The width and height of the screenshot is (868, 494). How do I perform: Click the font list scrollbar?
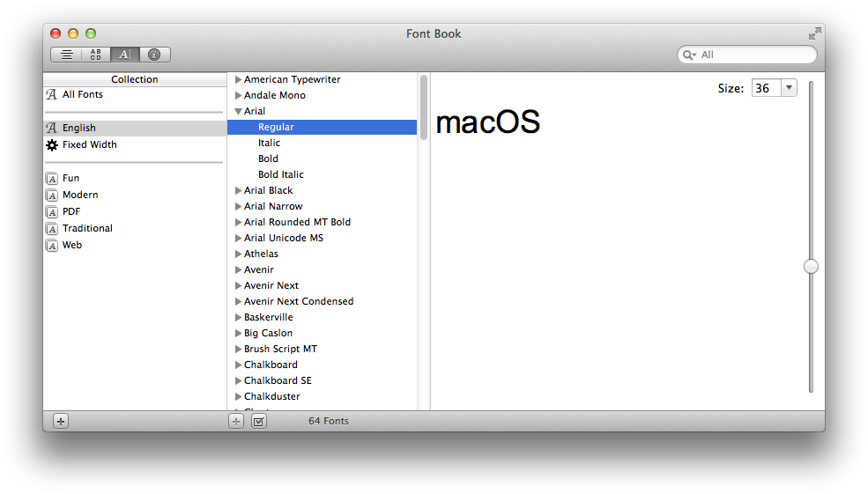tap(424, 107)
